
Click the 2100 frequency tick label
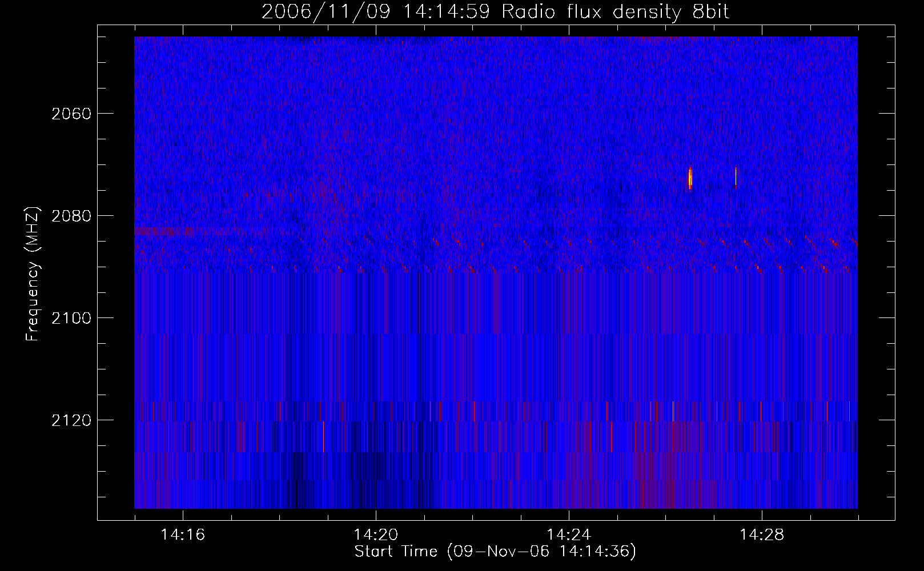(x=71, y=318)
